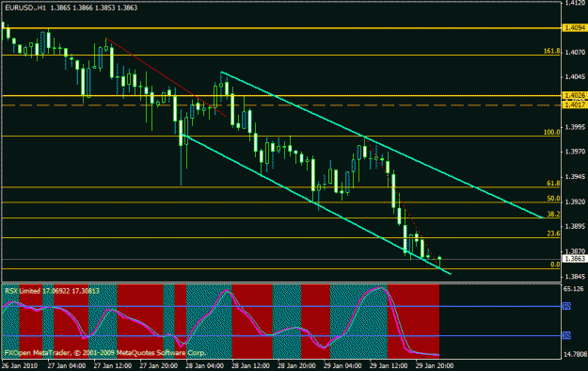Click the 1.4045 price axis value
Screen dimensions: 588x371
pos(575,77)
